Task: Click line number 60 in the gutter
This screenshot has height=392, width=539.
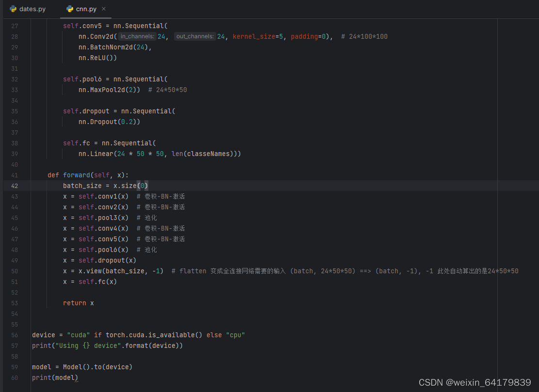Action: [x=15, y=377]
